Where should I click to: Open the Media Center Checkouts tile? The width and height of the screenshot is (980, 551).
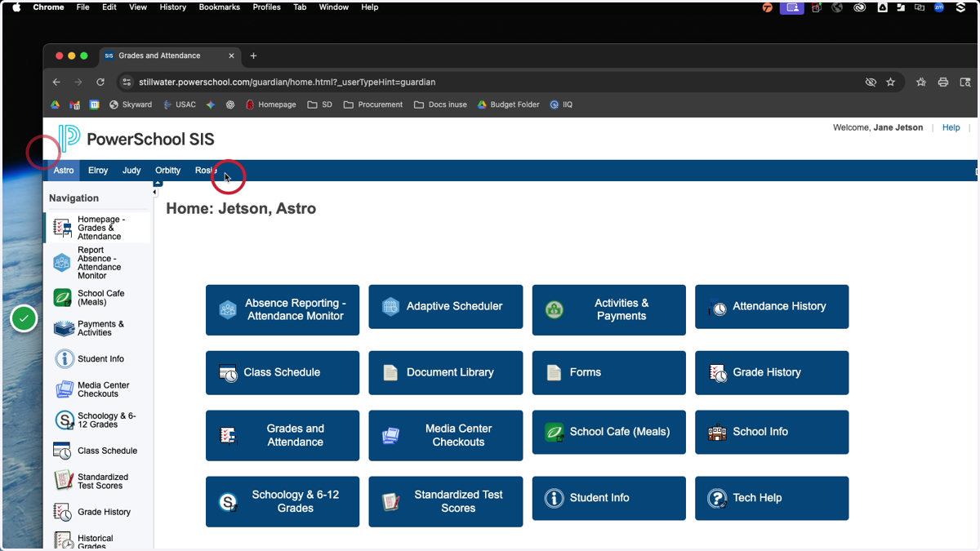coord(446,435)
